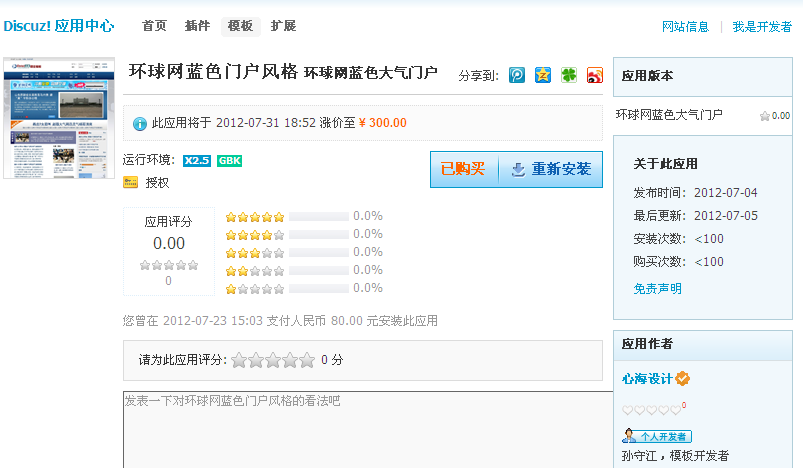Click the five-star rating row
Image resolution: width=803 pixels, height=468 pixels.
tap(304, 217)
